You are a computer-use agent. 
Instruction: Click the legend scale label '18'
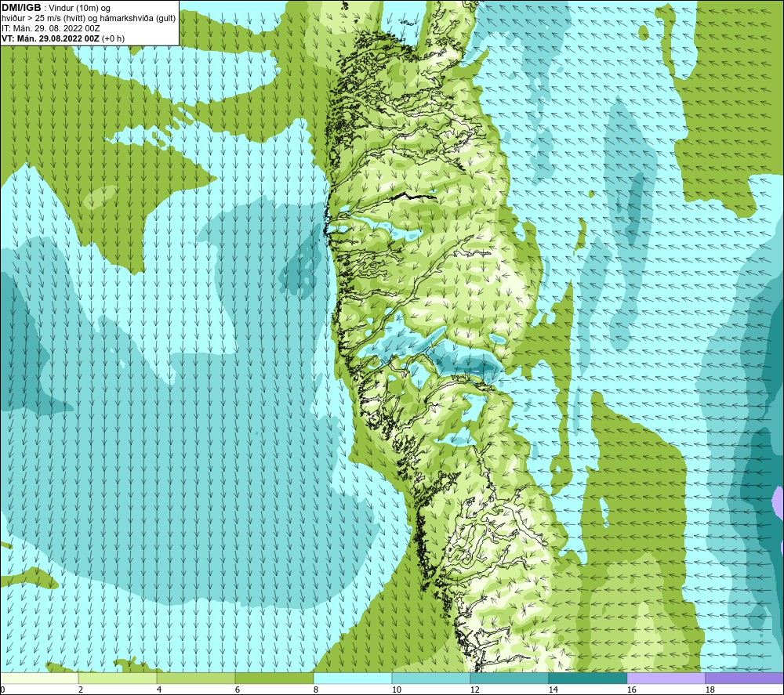coord(710,690)
